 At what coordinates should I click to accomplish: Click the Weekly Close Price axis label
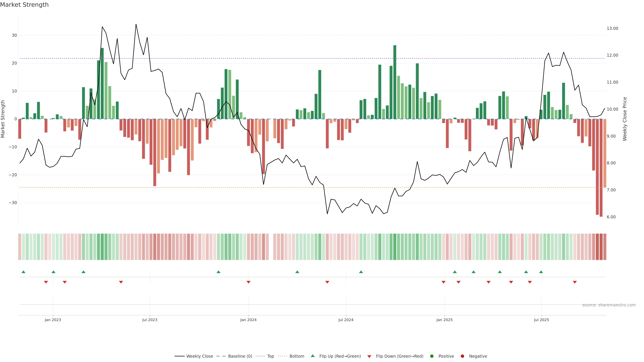tap(625, 119)
